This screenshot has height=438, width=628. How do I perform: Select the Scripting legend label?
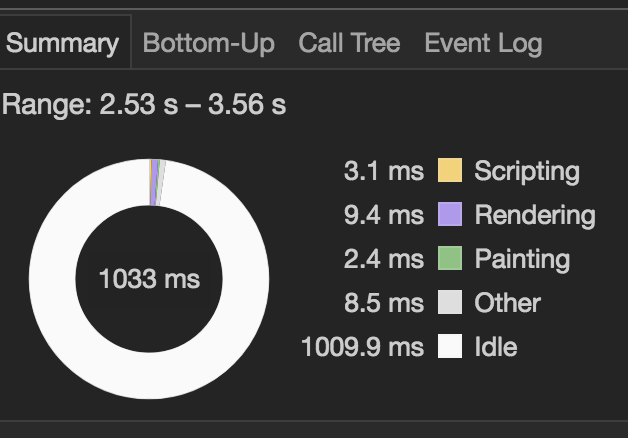(x=527, y=171)
